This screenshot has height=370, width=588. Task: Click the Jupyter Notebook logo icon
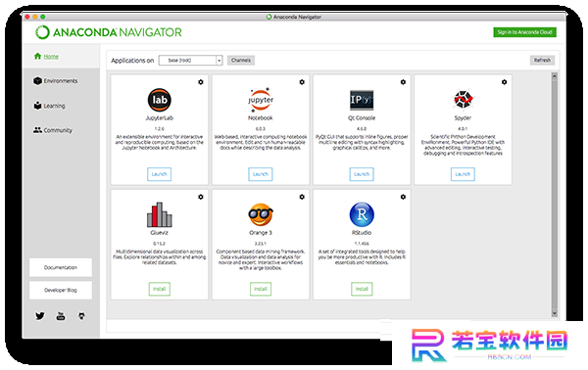pyautogui.click(x=261, y=100)
